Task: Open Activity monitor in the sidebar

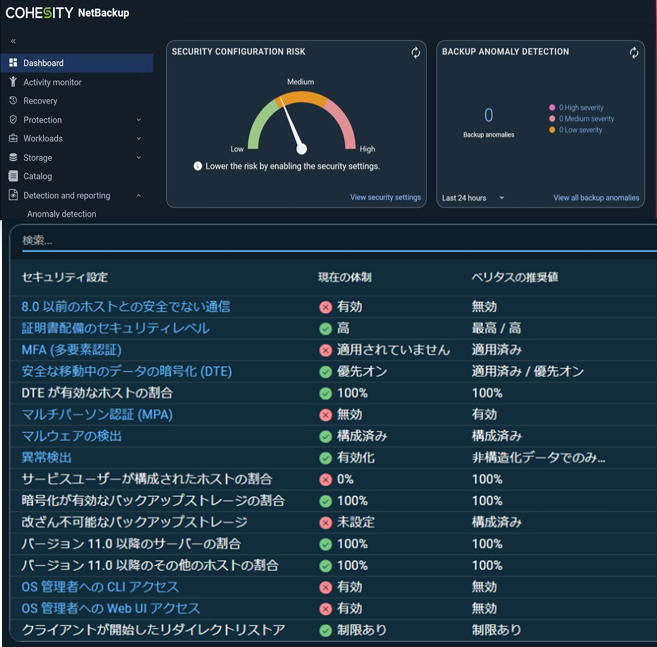Action: click(52, 82)
